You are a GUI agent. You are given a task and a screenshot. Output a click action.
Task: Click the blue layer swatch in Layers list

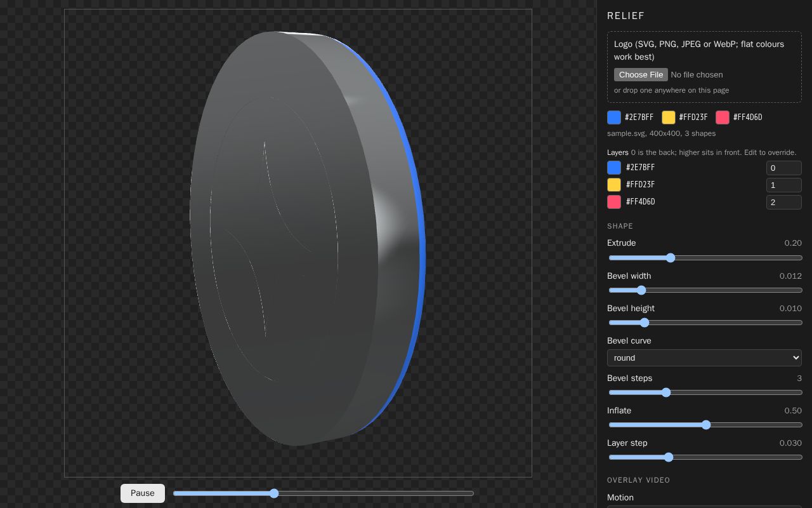614,168
